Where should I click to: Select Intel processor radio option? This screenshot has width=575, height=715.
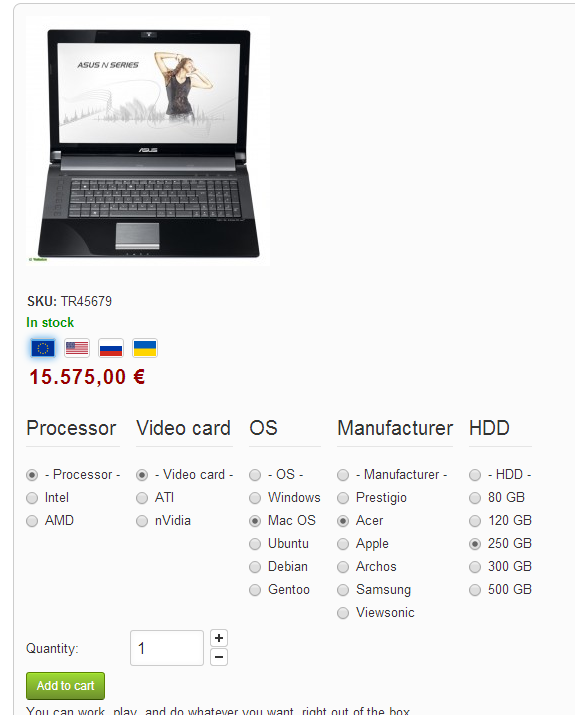point(32,498)
